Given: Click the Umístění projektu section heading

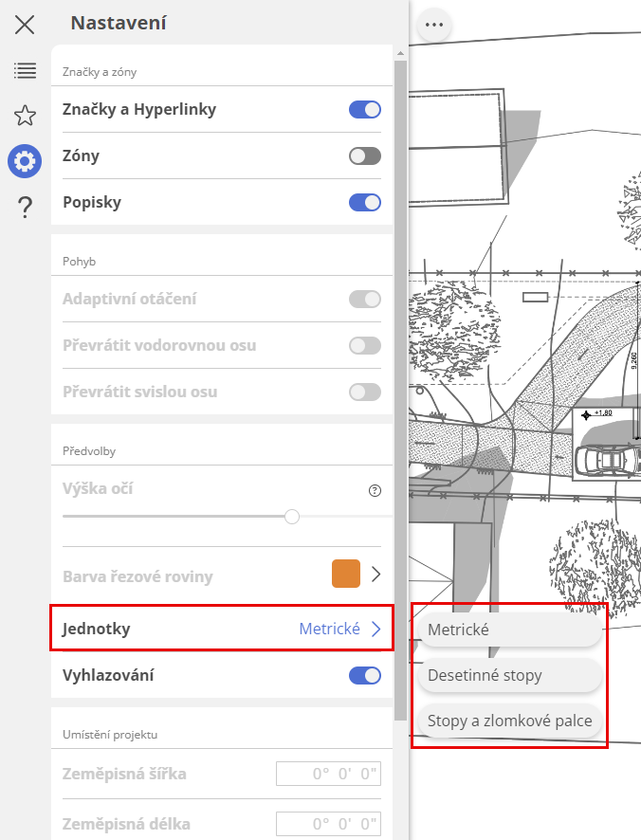Looking at the screenshot, I should 110,735.
